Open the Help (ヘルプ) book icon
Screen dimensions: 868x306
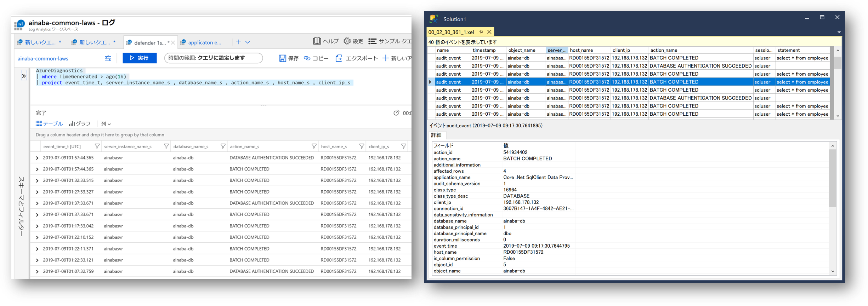[x=317, y=41]
